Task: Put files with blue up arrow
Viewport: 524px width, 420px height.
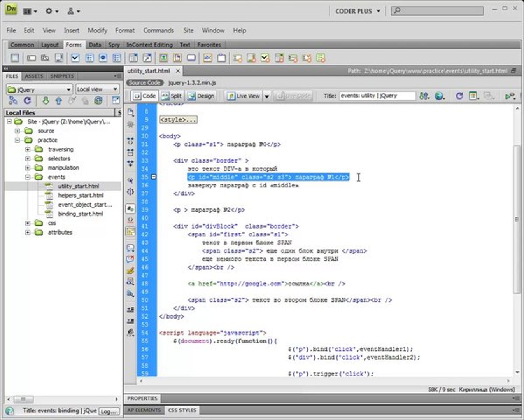Action: click(59, 100)
